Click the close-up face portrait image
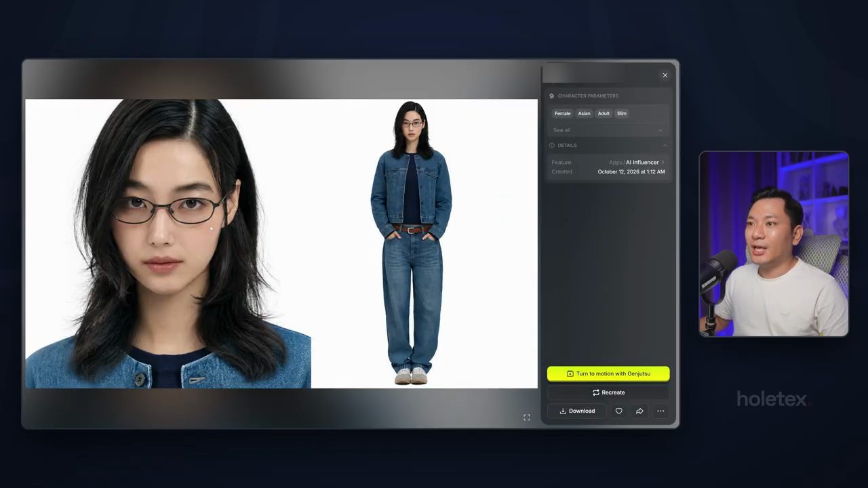The height and width of the screenshot is (488, 868). tap(168, 244)
